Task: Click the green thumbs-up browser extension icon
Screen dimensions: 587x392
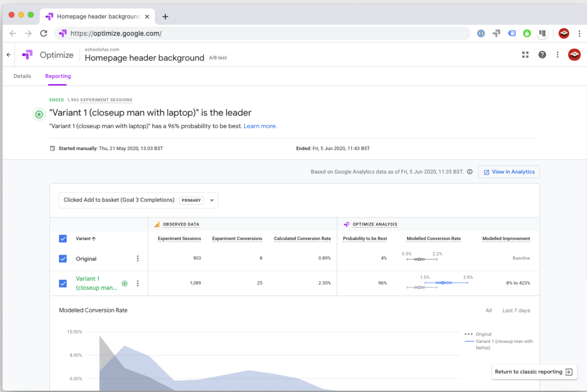Action: (x=527, y=33)
